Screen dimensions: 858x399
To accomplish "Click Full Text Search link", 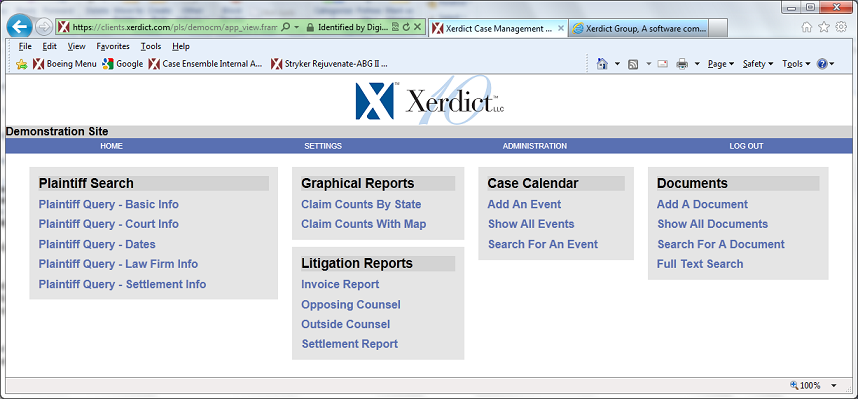I will click(700, 264).
